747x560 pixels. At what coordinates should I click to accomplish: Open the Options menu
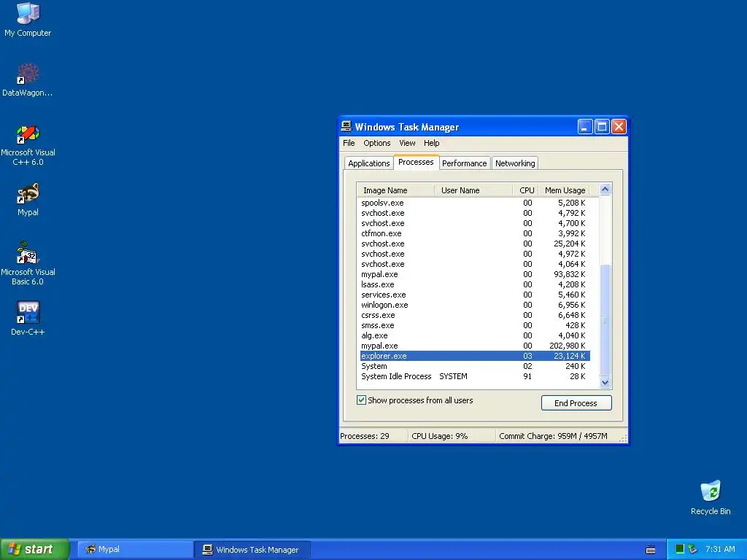tap(377, 143)
